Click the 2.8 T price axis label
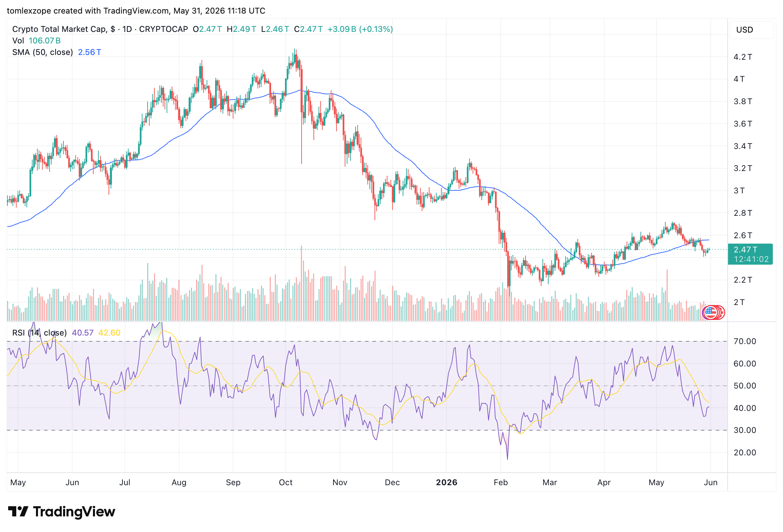This screenshot has width=783, height=532. pos(743,213)
